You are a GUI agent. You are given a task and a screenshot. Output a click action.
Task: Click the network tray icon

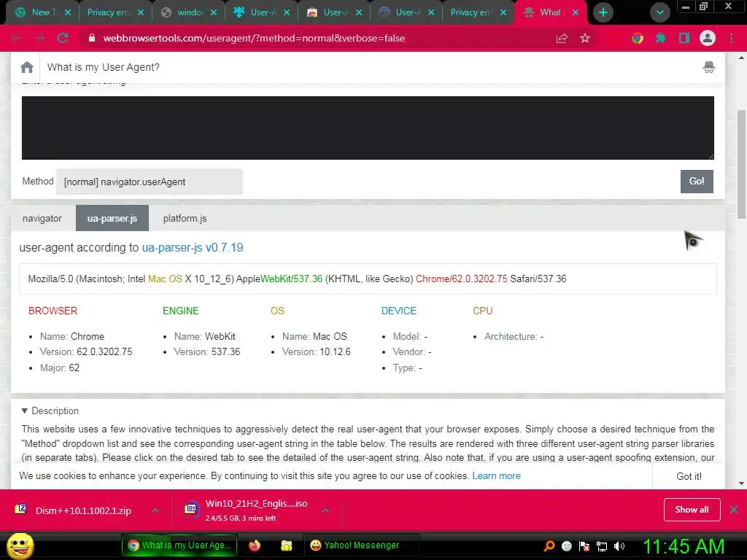[602, 546]
